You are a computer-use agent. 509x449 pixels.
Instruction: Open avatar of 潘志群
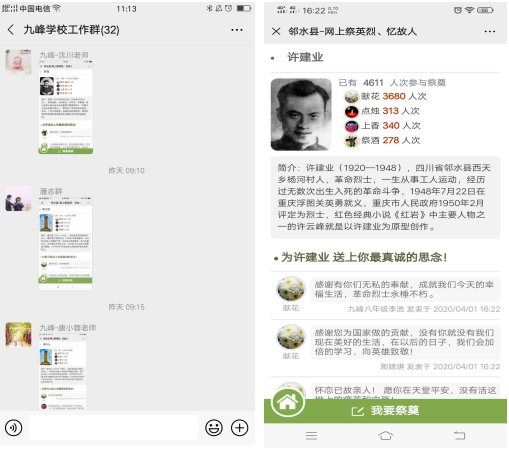[18, 199]
